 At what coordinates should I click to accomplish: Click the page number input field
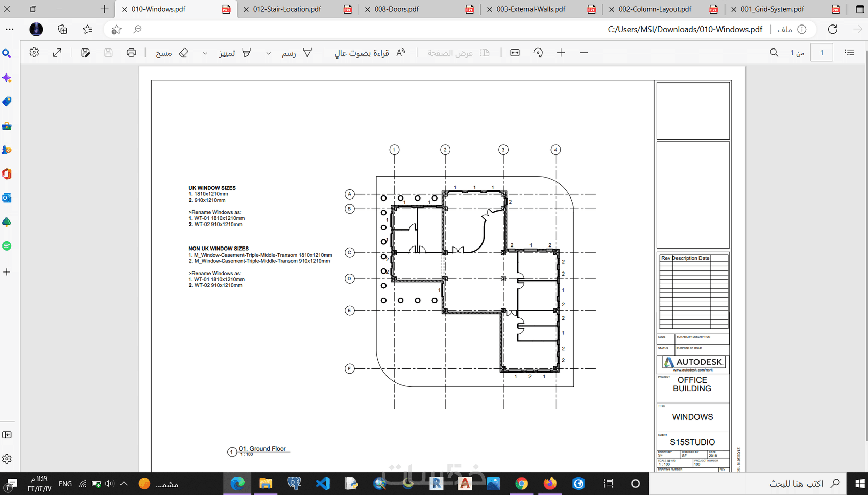(822, 52)
